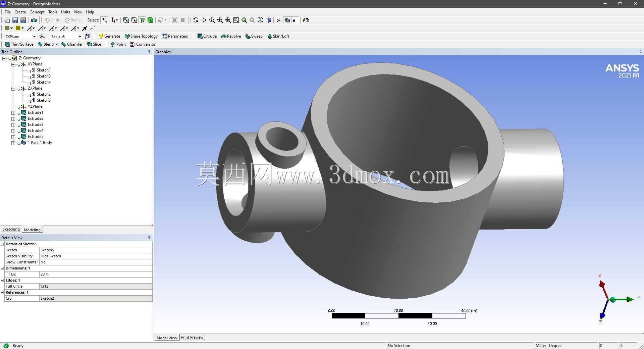Enable the point selection filter
The height and width of the screenshot is (349, 644).
coord(126,20)
